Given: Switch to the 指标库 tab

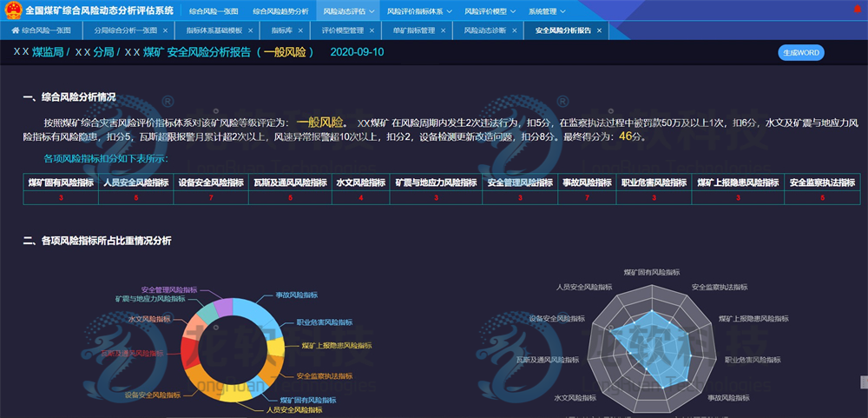Looking at the screenshot, I should [281, 30].
